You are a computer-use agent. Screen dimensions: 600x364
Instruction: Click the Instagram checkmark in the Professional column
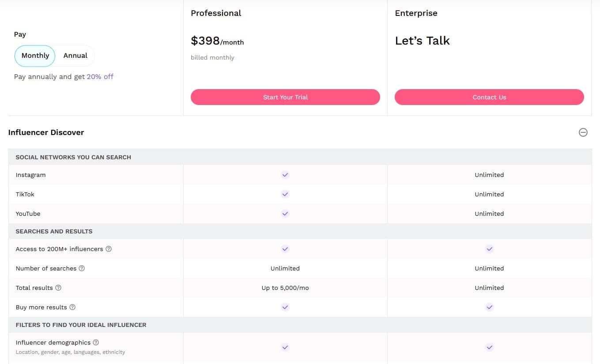285,175
